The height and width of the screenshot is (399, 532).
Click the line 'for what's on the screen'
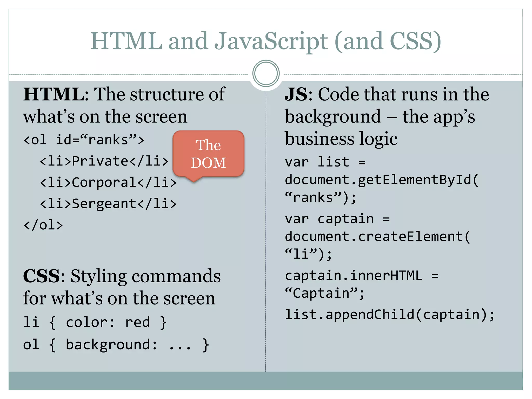[x=119, y=298]
